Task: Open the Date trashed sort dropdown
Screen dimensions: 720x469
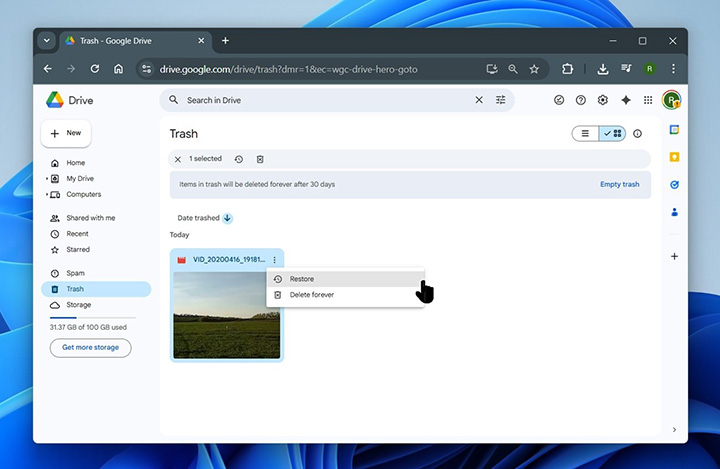Action: click(198, 218)
